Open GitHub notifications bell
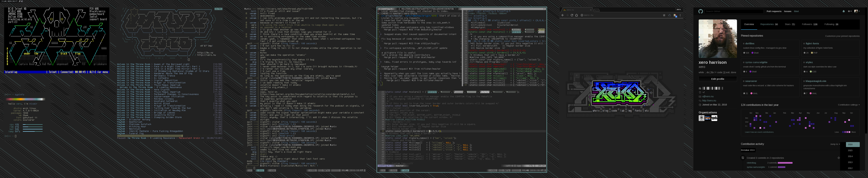This screenshot has height=178, width=868. [843, 11]
